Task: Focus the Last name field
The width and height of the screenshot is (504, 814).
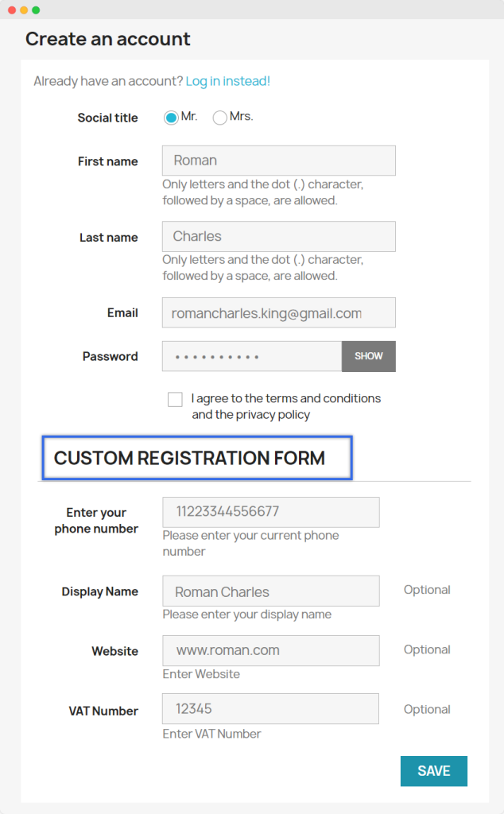Action: (278, 236)
